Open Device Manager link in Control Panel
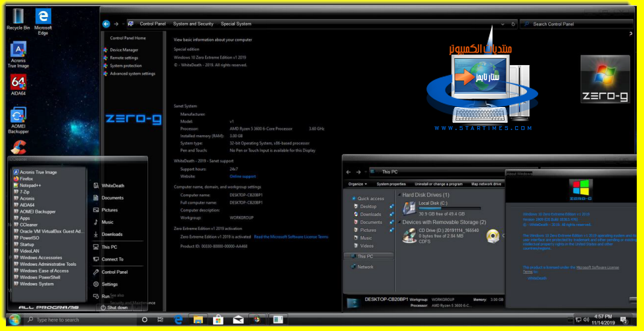The height and width of the screenshot is (331, 644). click(x=124, y=50)
